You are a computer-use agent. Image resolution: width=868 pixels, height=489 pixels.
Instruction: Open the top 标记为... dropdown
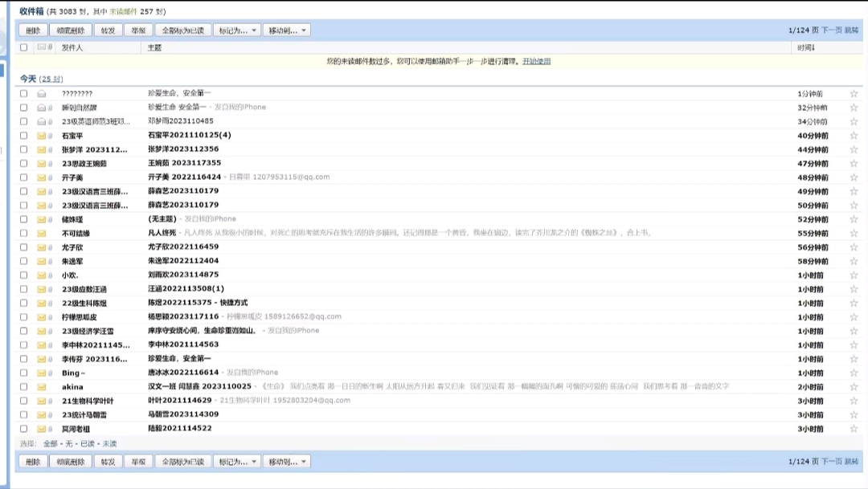point(237,31)
